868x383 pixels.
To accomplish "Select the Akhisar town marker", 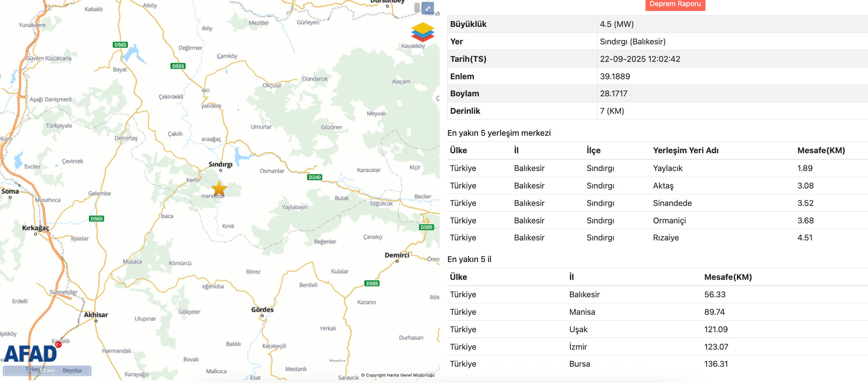I will pyautogui.click(x=96, y=321).
